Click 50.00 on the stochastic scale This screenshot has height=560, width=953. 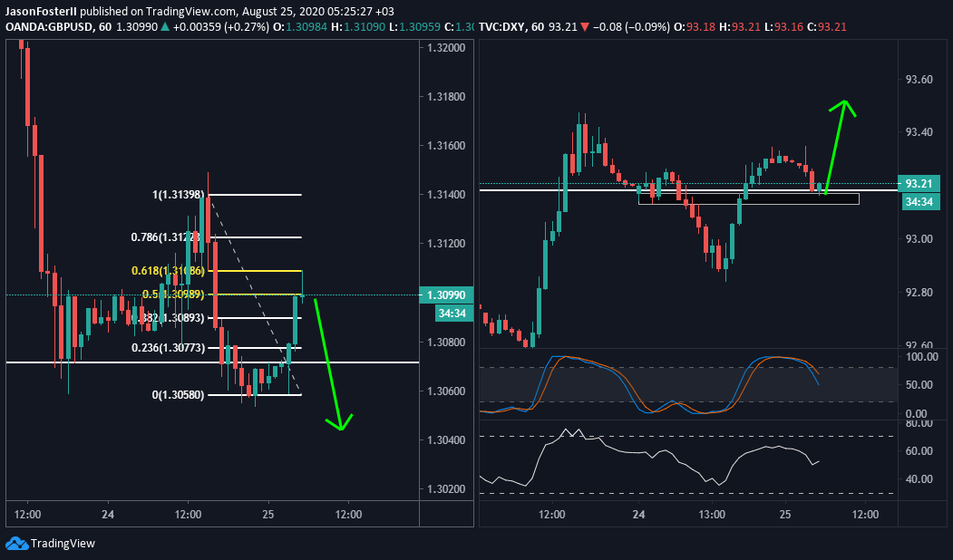pos(919,384)
